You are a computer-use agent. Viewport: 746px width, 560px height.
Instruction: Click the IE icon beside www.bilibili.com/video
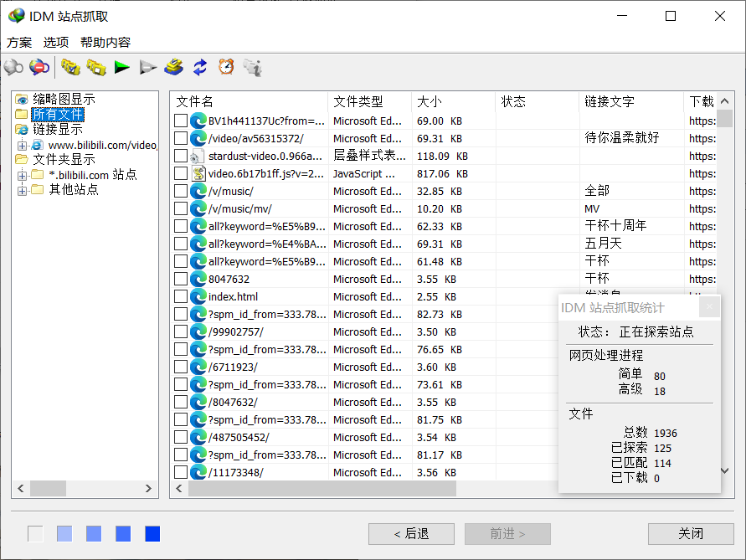(38, 145)
